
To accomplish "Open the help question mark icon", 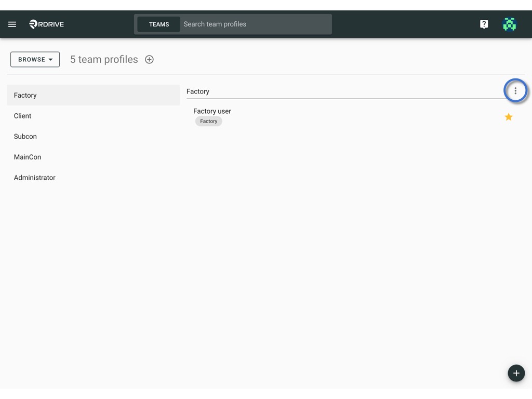I will pos(484,24).
